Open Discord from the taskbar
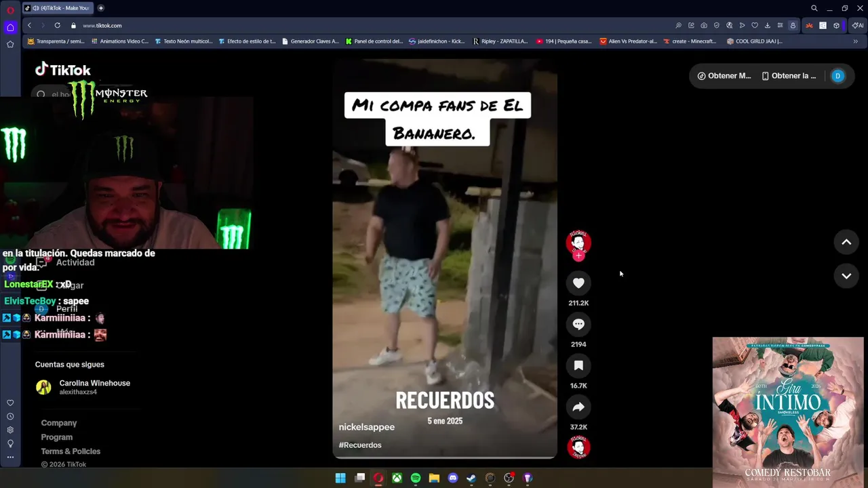Screen dimensions: 868x488 pyautogui.click(x=453, y=478)
